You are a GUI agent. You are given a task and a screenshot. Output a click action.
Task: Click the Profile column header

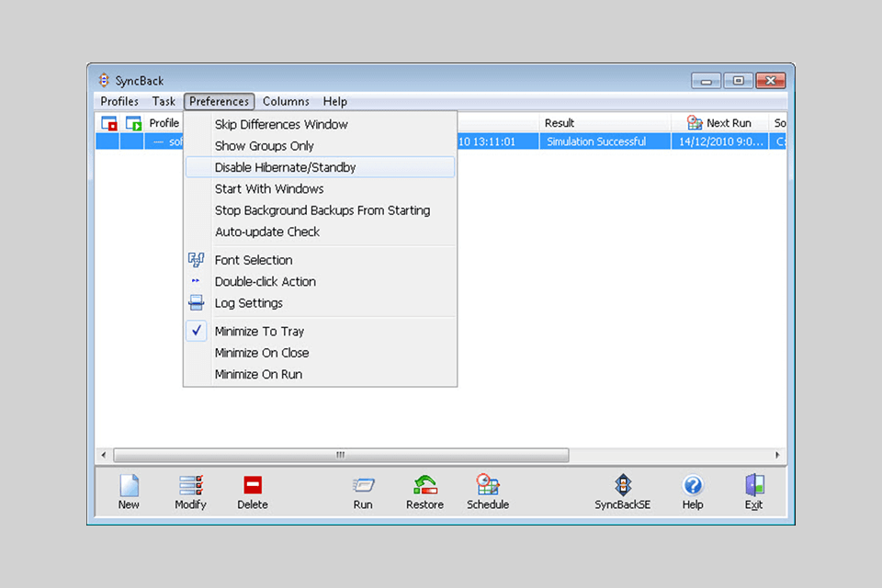(164, 123)
